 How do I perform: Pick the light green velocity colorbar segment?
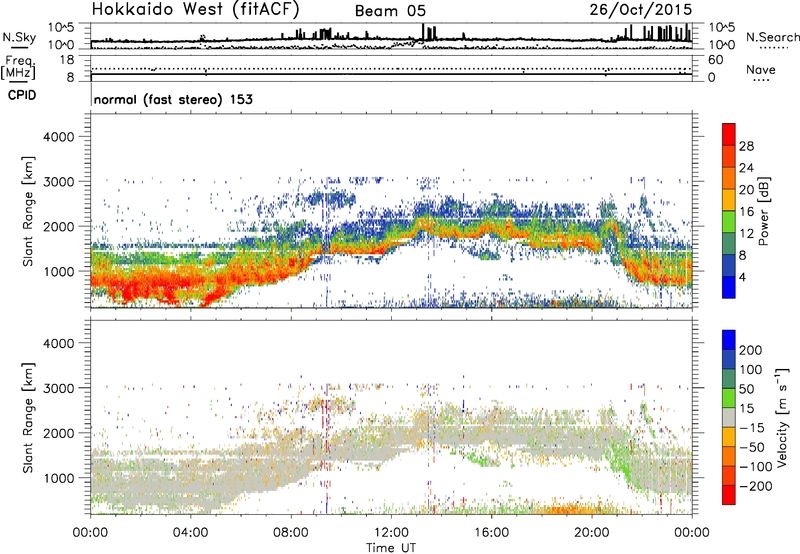coord(729,398)
